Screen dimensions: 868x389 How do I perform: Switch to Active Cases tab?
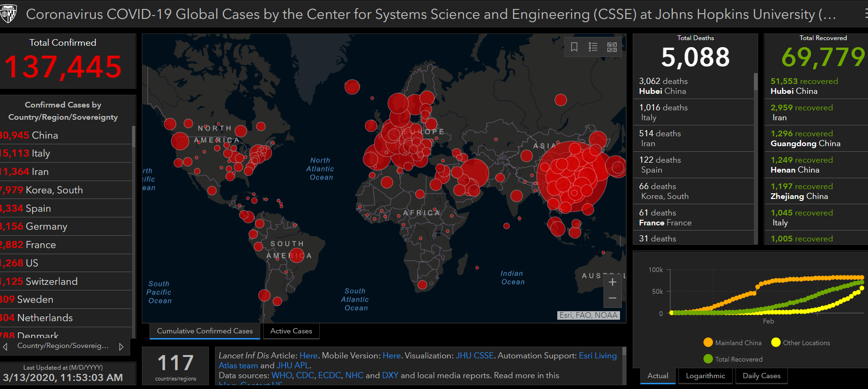click(x=291, y=331)
